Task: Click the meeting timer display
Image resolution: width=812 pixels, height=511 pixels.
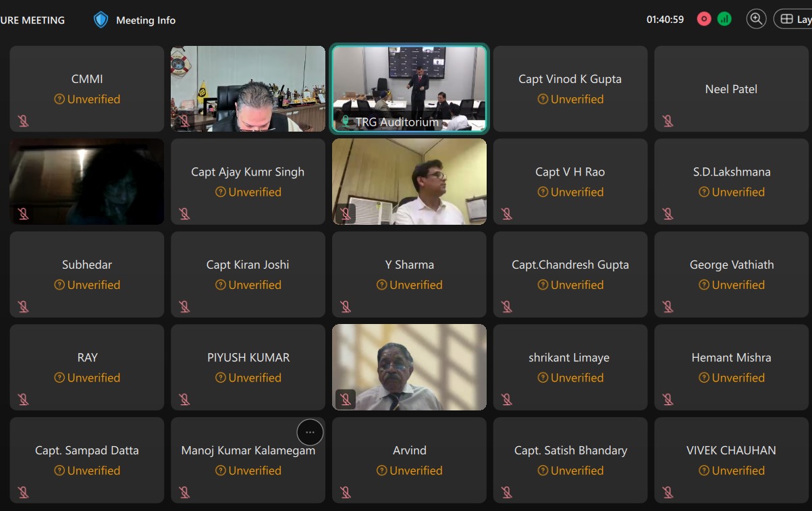Action: pos(665,20)
